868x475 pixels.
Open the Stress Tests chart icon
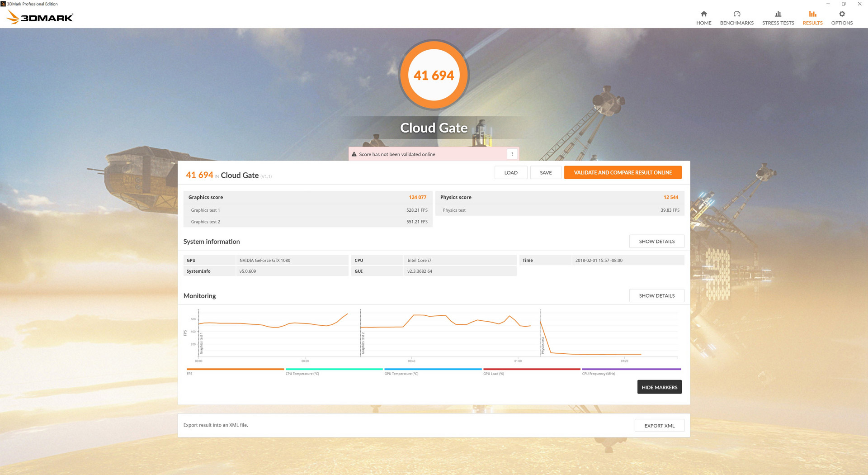(778, 14)
